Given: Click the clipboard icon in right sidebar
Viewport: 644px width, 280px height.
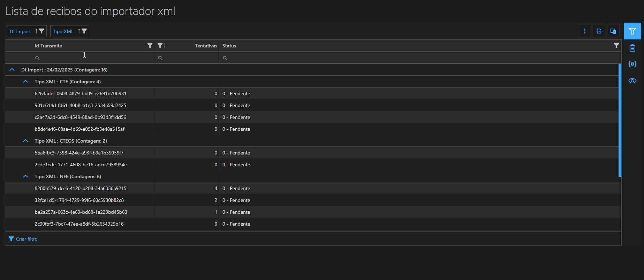Looking at the screenshot, I should pyautogui.click(x=632, y=48).
